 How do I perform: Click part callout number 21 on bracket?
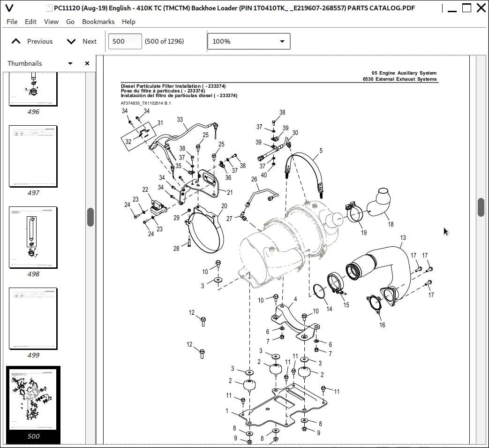pyautogui.click(x=230, y=192)
